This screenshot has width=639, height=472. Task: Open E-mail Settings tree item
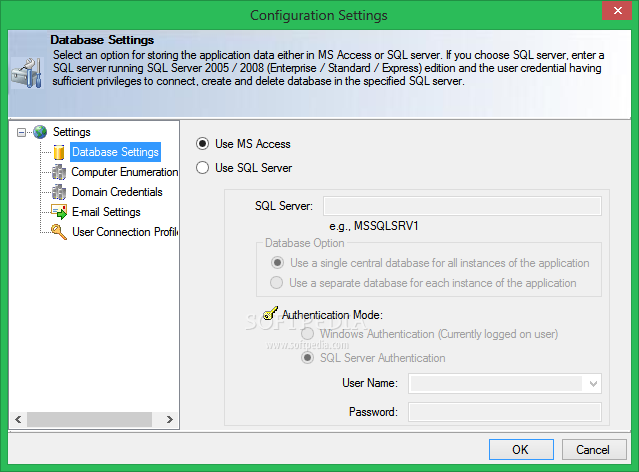pos(106,212)
